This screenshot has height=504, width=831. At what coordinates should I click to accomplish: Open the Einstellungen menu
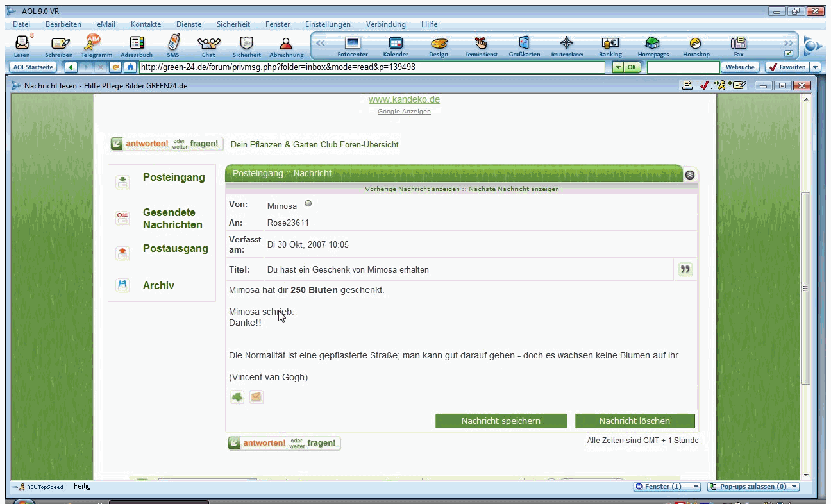(x=328, y=24)
